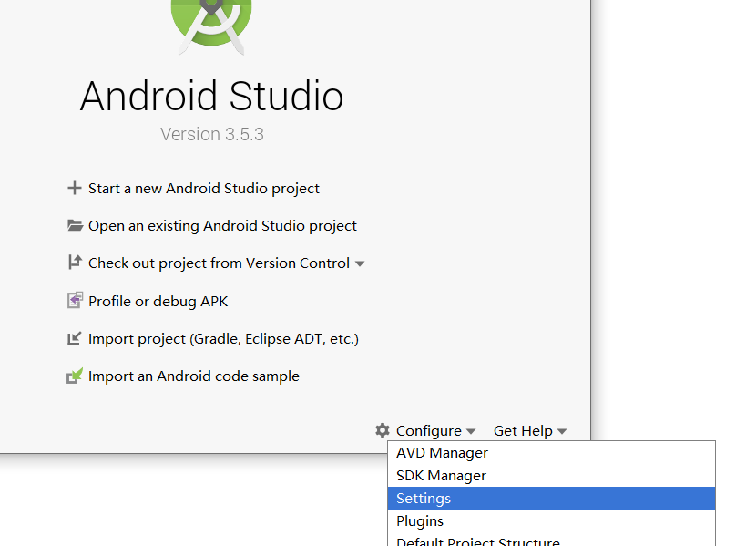Choose AVD Manager from Configure menu
The width and height of the screenshot is (756, 546).
tap(551, 452)
